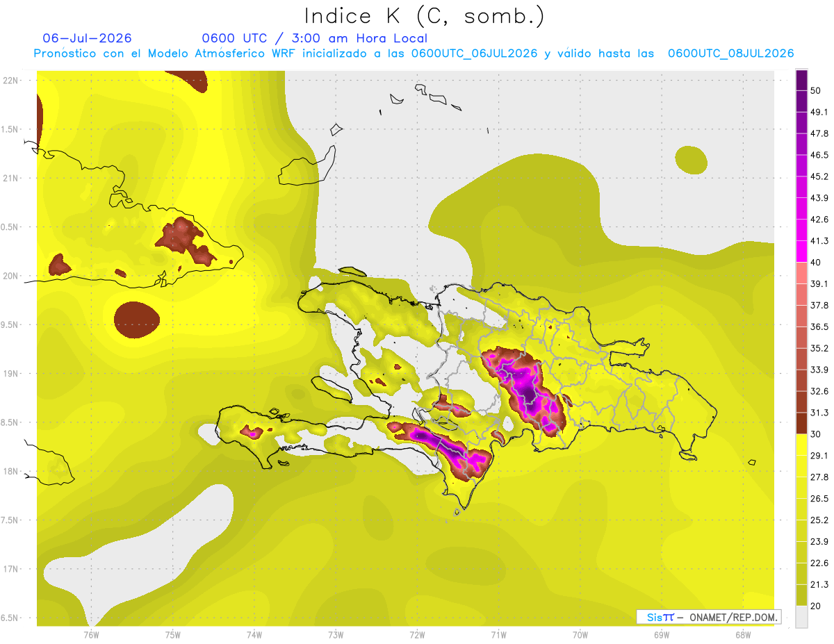Click the longitude axis label "73W"
This screenshot has width=834, height=644.
[x=336, y=634]
